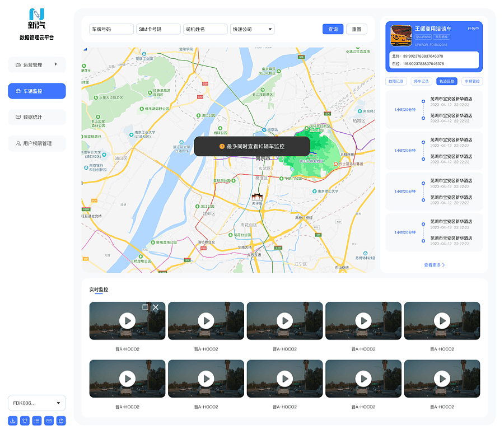Screen dimensions: 504x434
Task: Select the 轨迹回放 tab
Action: tap(446, 81)
